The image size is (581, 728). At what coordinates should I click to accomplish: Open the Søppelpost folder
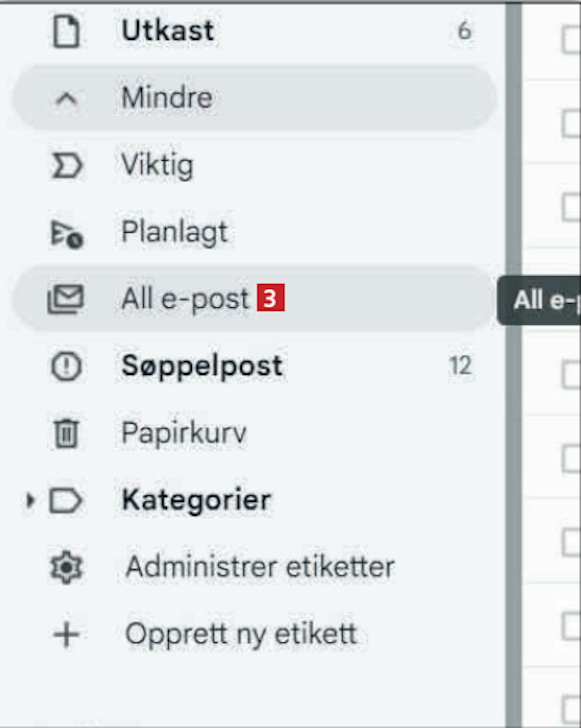pos(202,366)
